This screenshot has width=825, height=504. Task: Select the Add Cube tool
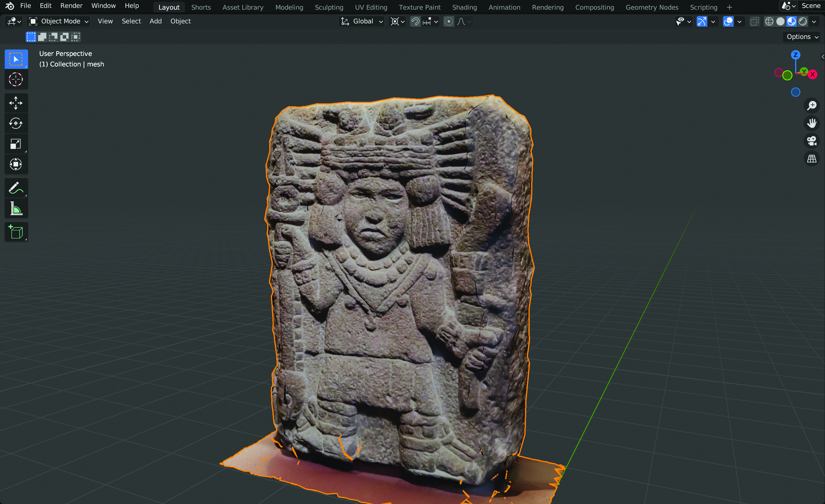coord(16,232)
